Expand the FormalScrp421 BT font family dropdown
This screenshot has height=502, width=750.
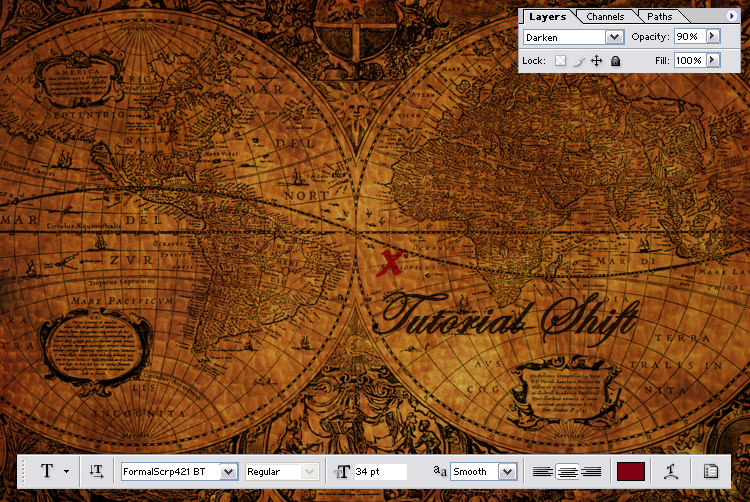click(x=228, y=471)
